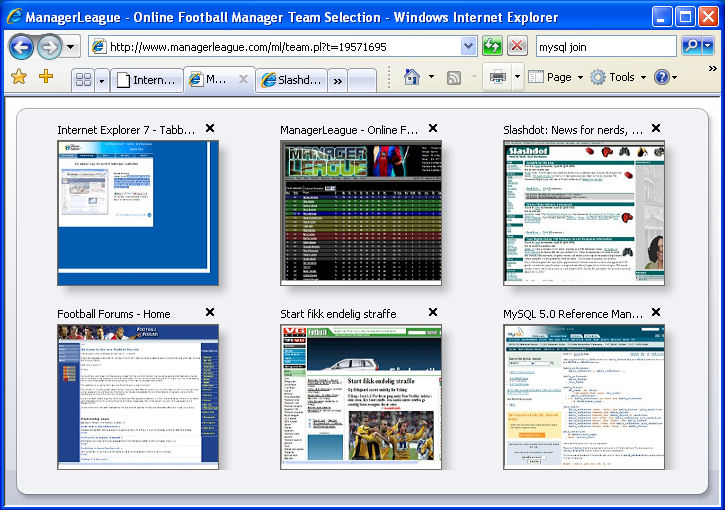Open the Help question mark menu

[665, 77]
